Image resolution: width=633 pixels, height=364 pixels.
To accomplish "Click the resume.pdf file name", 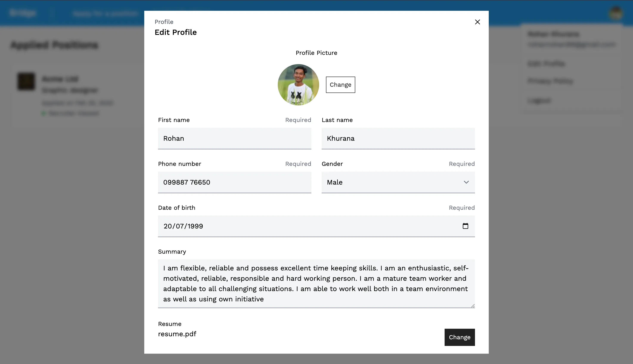I will 177,334.
